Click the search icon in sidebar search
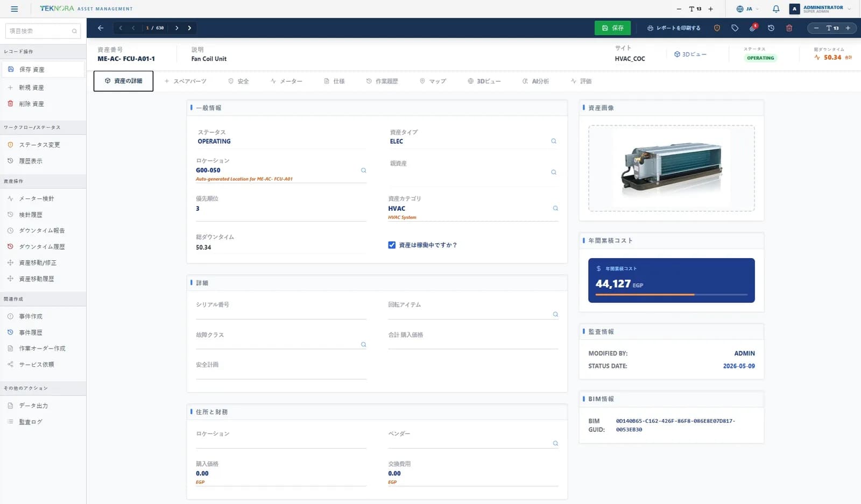This screenshot has height=504, width=861. click(x=74, y=31)
